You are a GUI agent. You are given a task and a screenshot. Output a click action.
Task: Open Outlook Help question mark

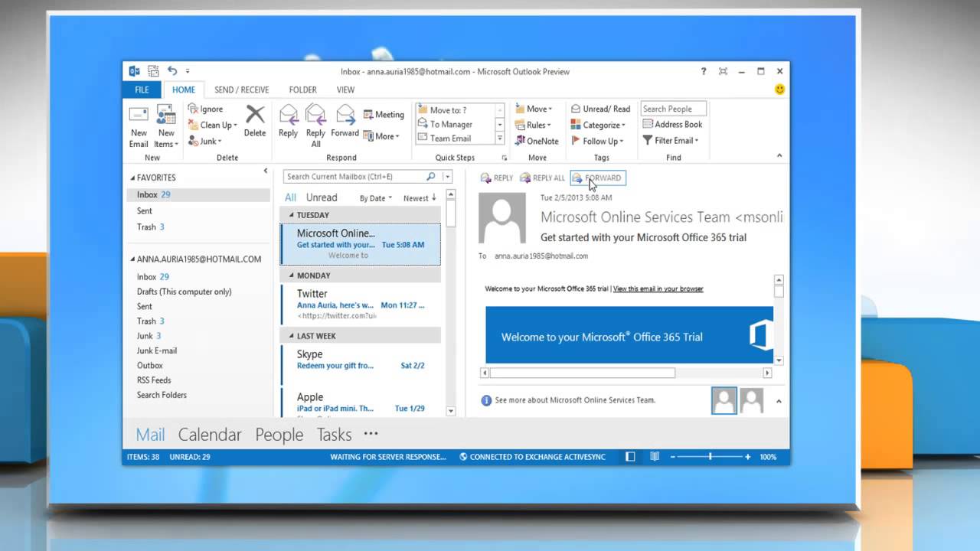tap(704, 71)
